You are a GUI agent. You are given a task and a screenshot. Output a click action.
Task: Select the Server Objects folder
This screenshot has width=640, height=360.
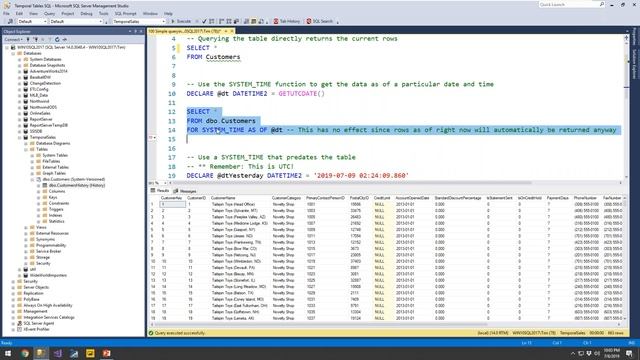click(36, 287)
